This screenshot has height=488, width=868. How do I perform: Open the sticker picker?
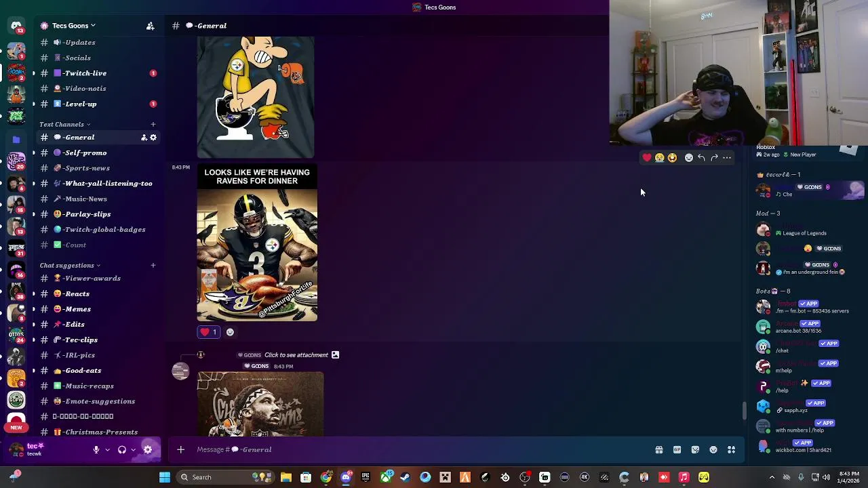695,449
